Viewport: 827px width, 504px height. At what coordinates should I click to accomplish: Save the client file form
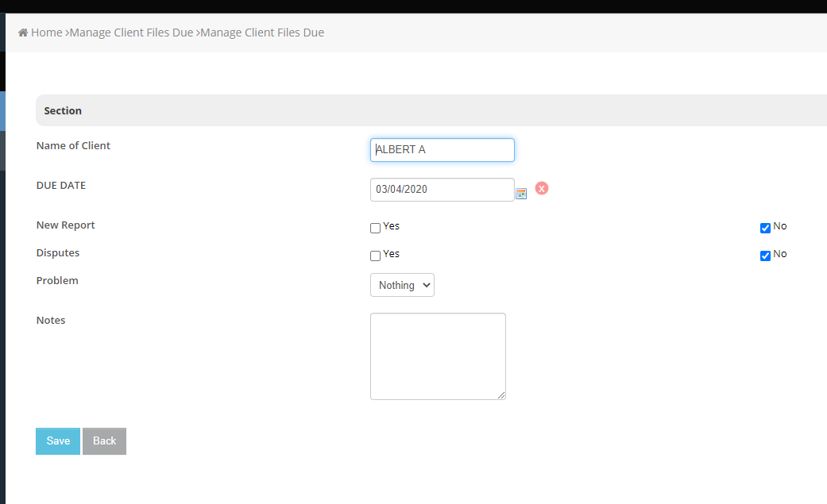click(58, 441)
